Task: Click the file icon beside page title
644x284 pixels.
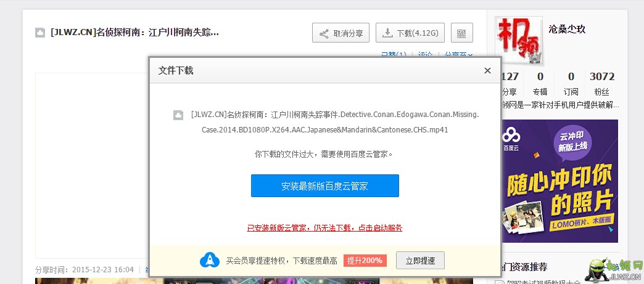Action: tap(40, 33)
